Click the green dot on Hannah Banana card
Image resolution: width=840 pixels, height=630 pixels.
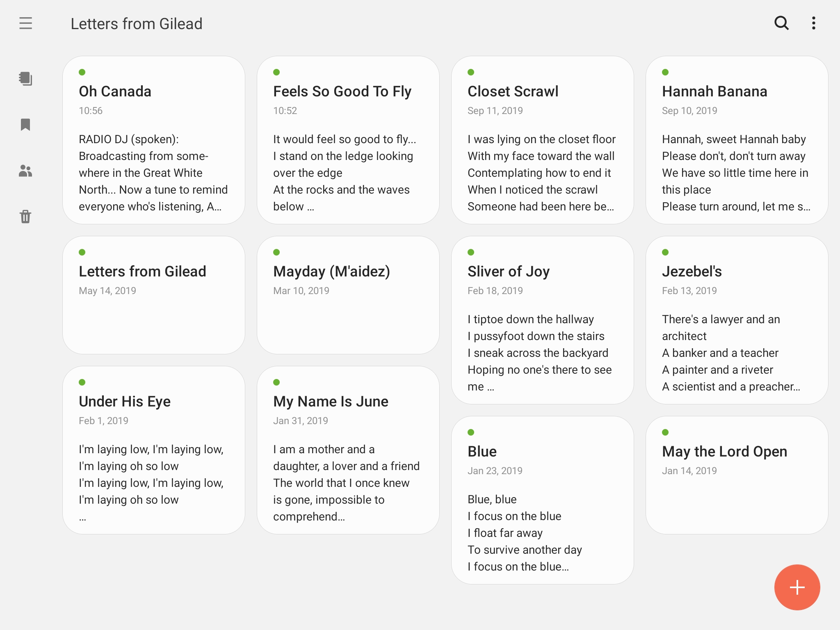(665, 72)
